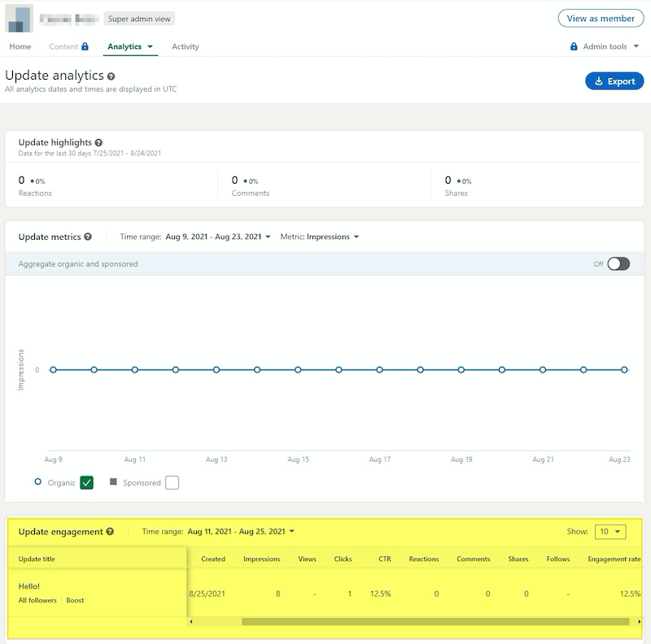This screenshot has height=644, width=651.
Task: Click the View as member button
Action: tap(601, 18)
